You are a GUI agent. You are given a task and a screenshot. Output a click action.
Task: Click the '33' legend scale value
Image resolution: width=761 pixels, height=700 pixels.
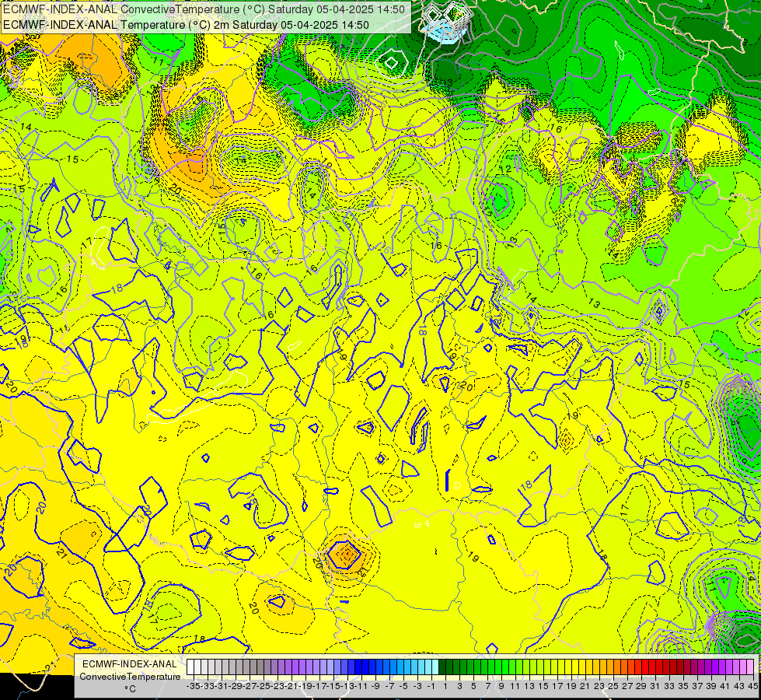point(668,686)
